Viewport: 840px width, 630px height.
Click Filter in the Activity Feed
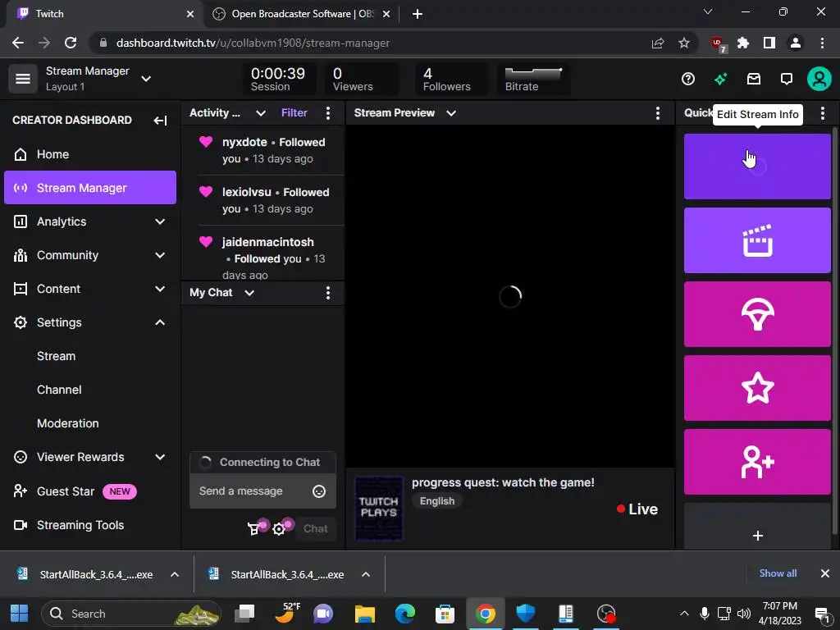pyautogui.click(x=294, y=113)
